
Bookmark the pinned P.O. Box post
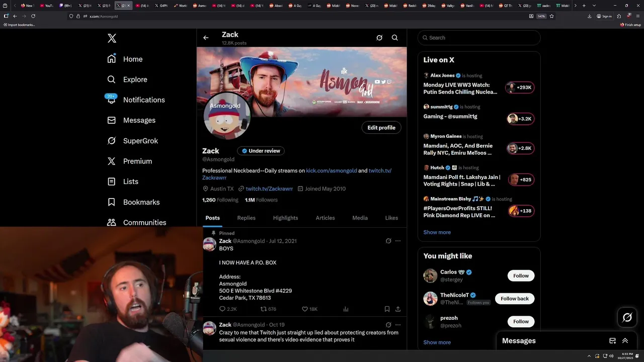tap(387, 309)
